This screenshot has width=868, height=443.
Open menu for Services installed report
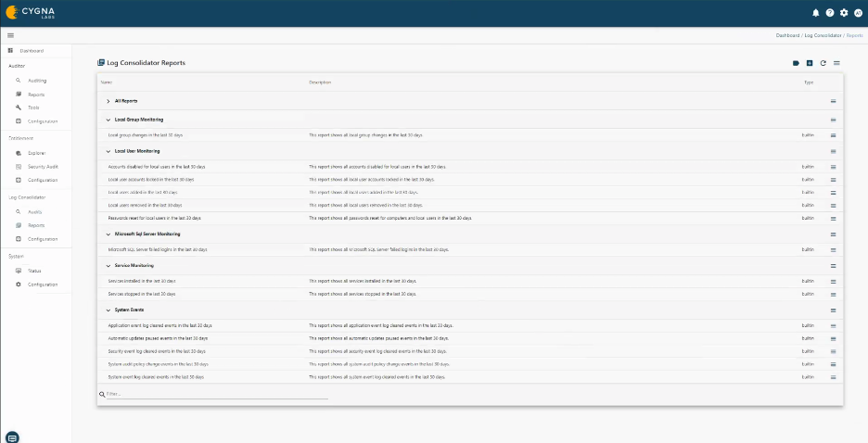click(833, 282)
